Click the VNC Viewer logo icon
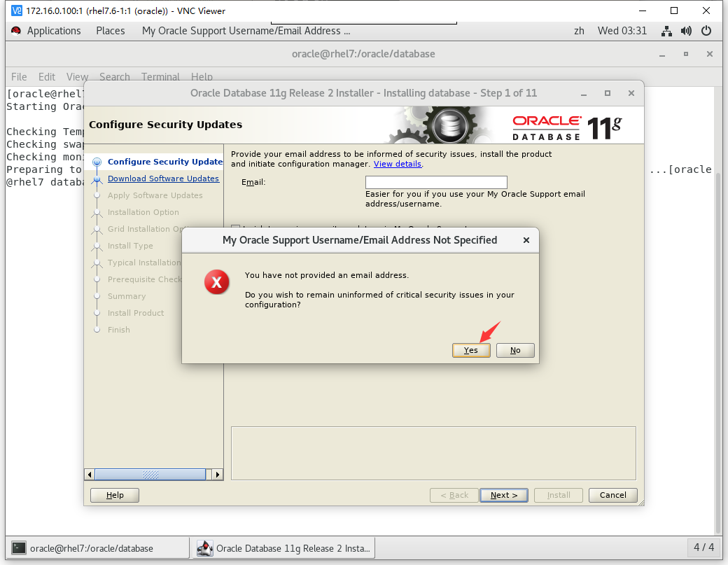The width and height of the screenshot is (728, 565). (x=17, y=11)
